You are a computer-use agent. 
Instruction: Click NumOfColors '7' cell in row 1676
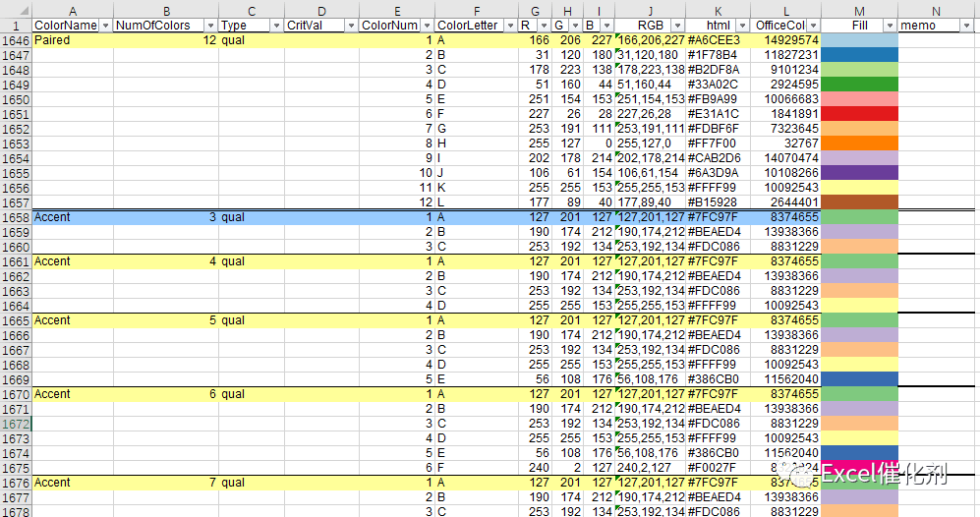pyautogui.click(x=166, y=483)
